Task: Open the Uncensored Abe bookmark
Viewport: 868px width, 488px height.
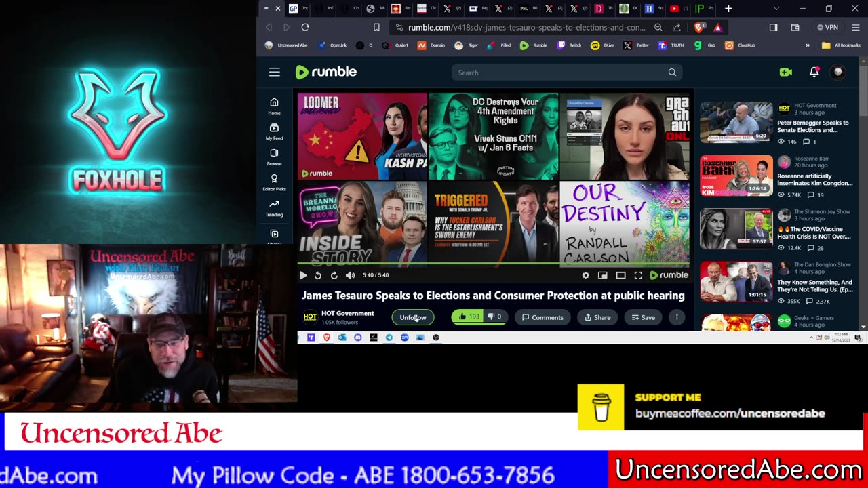Action: click(x=287, y=45)
